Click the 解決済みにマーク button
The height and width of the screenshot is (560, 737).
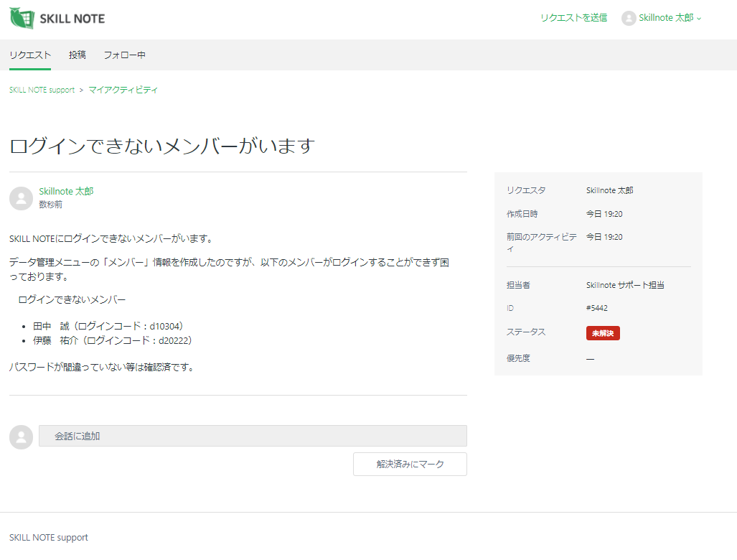(x=409, y=465)
